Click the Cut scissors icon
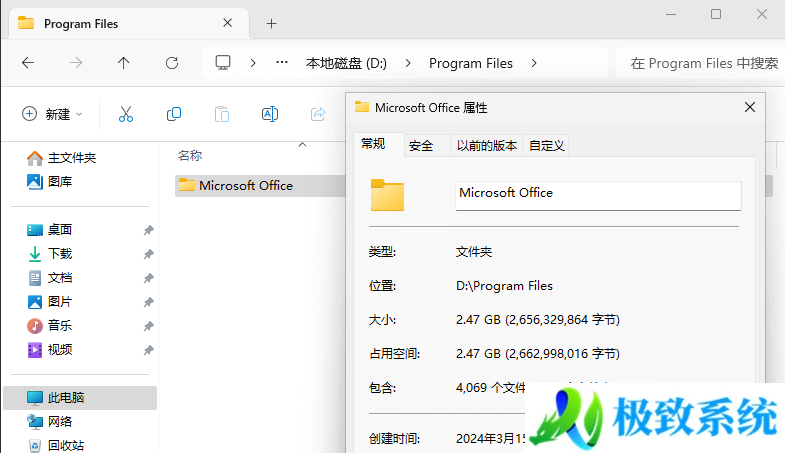The height and width of the screenshot is (453, 785). point(126,114)
